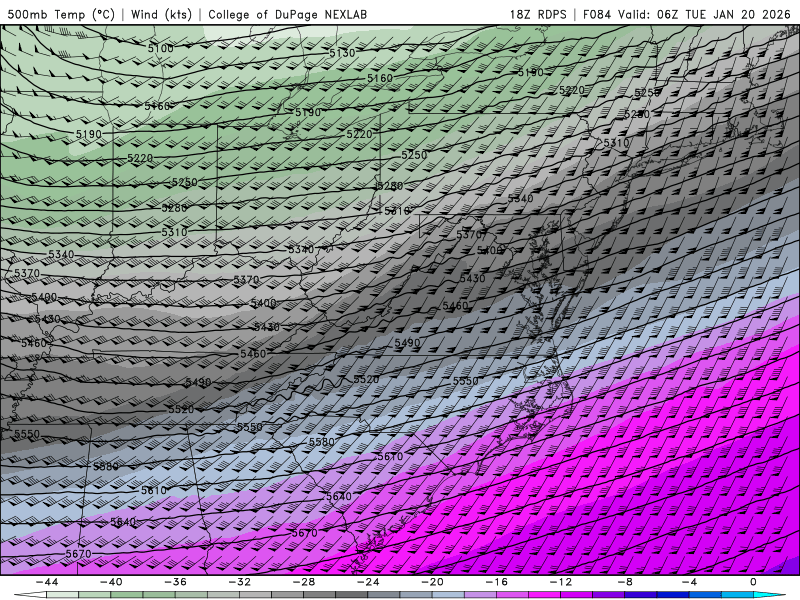Click the -32 colorbar tick label
The image size is (800, 600).
tap(239, 582)
